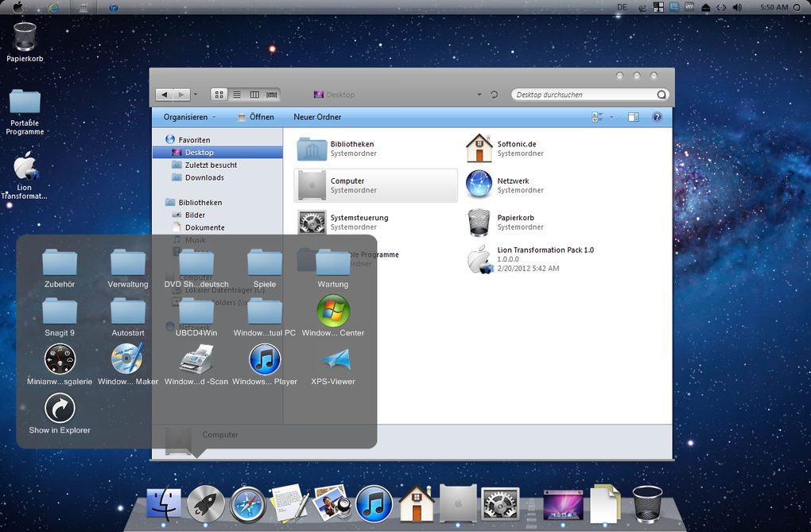This screenshot has height=532, width=811.
Task: Open the Finder icon in the dock
Action: 164,503
